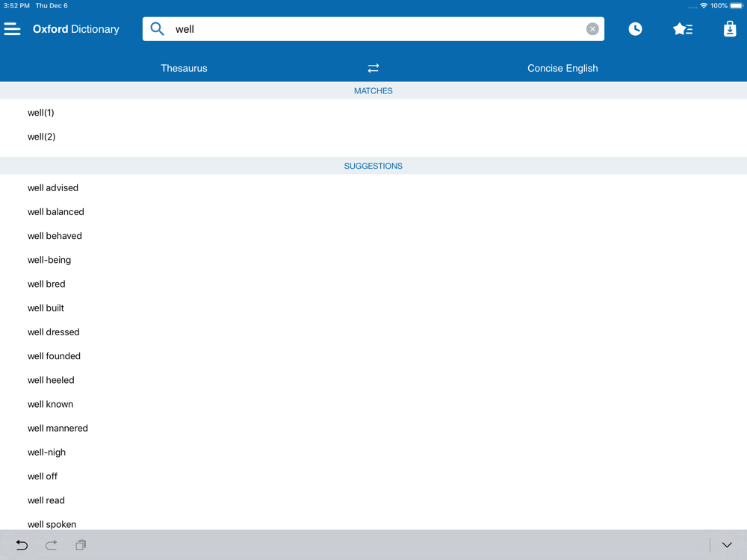Open suggestion well-nigh
This screenshot has height=560, width=747.
[x=373, y=452]
